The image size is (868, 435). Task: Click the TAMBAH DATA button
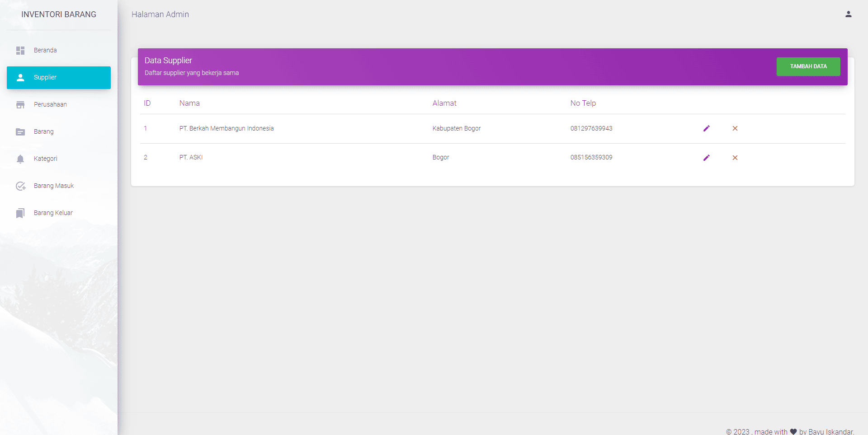pos(808,66)
